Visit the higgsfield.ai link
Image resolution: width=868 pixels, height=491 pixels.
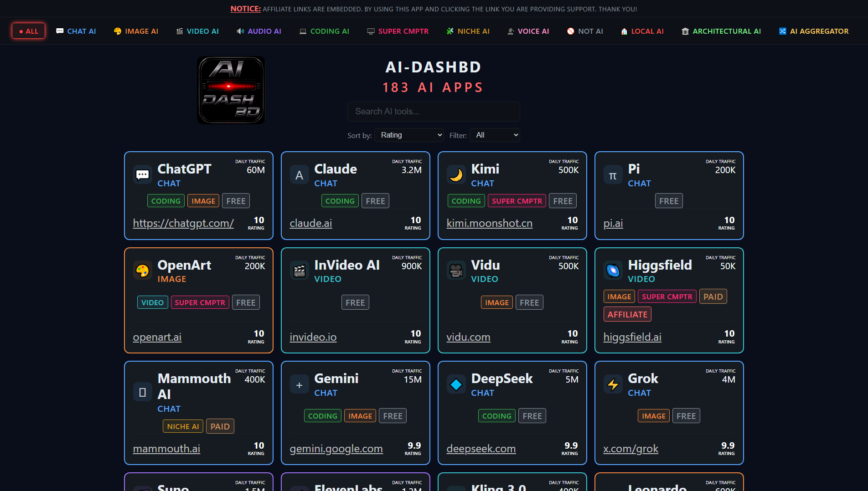pos(632,337)
